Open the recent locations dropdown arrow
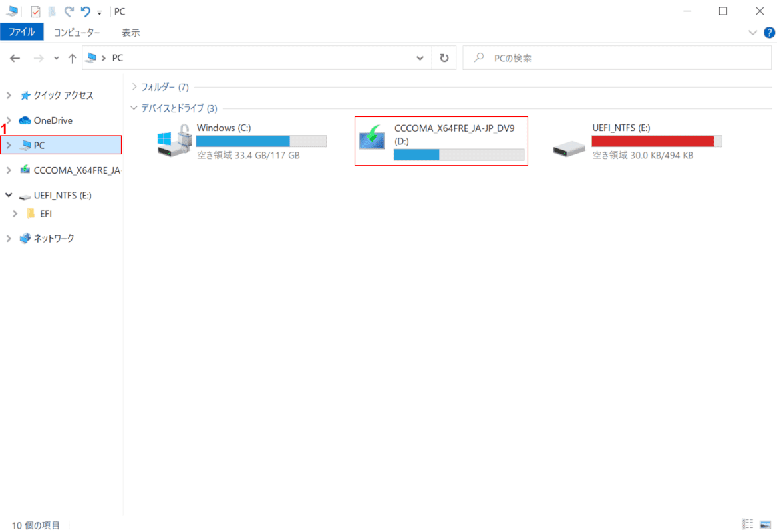Image resolution: width=777 pixels, height=532 pixels. tap(57, 58)
